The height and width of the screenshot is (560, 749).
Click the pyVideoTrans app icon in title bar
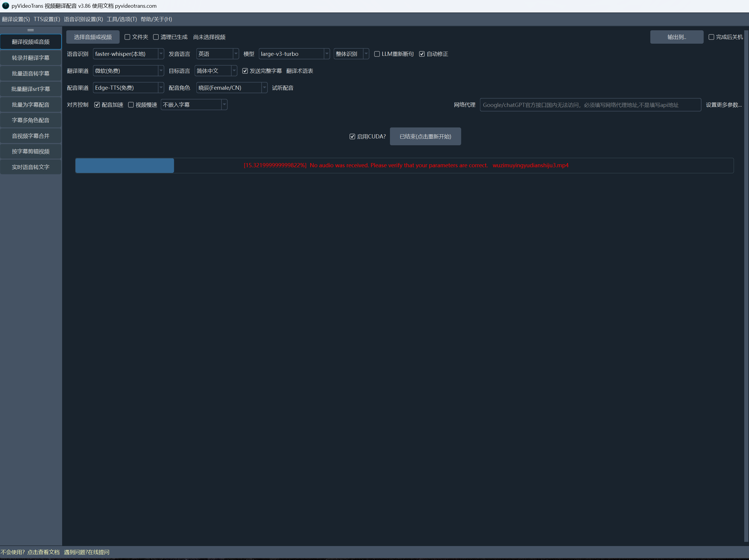(5, 6)
